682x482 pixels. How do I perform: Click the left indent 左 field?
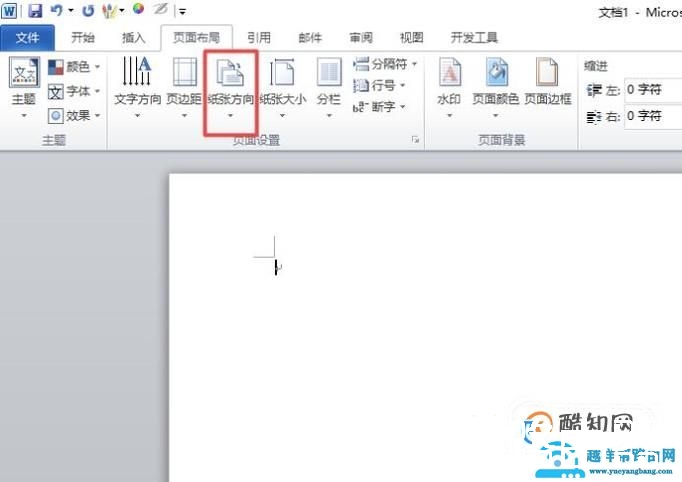653,90
